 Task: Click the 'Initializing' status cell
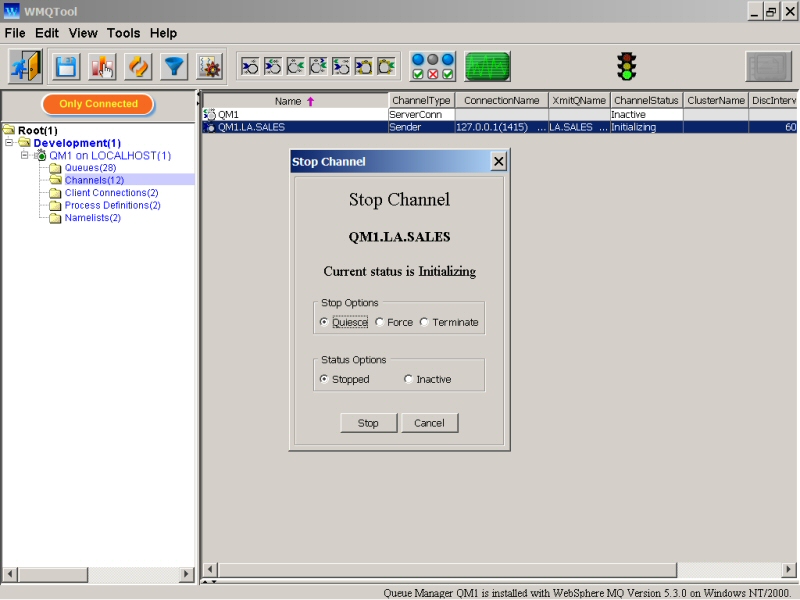[646, 128]
